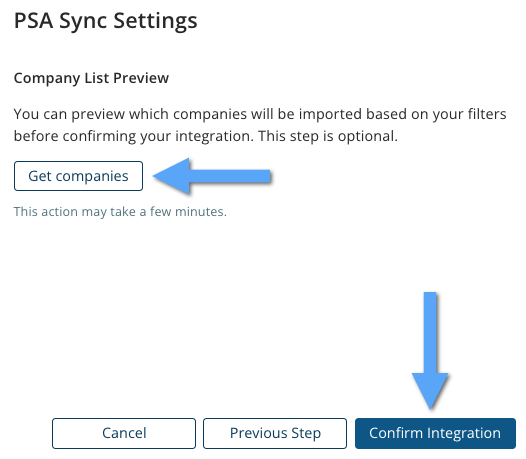
Task: Select the PSA Sync Settings title
Action: (106, 21)
